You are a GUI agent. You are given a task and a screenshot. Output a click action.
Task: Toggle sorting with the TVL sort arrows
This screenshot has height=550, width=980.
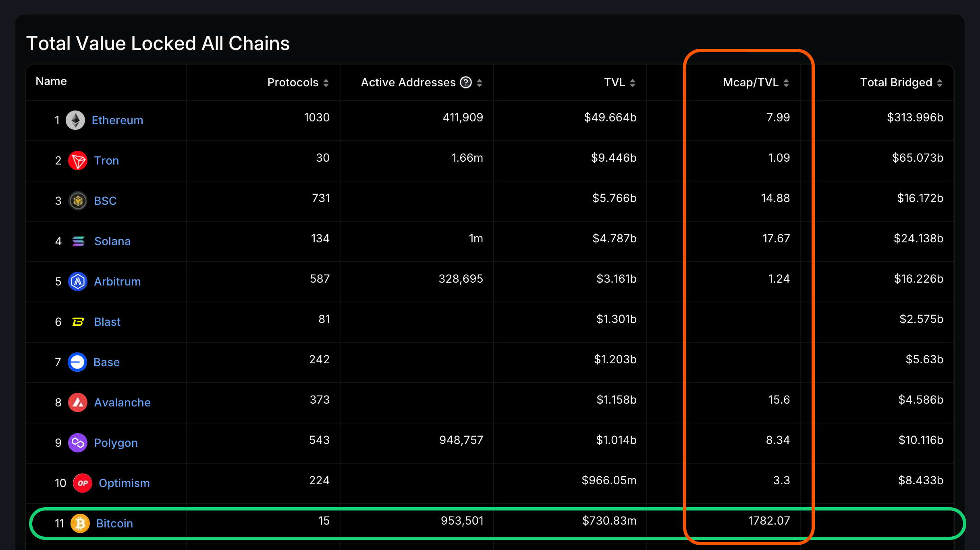pos(633,82)
